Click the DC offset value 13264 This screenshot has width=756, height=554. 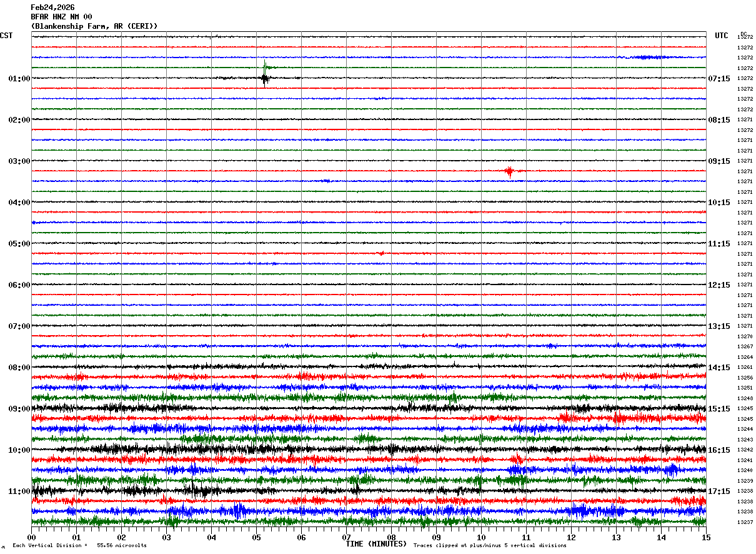[x=745, y=357]
